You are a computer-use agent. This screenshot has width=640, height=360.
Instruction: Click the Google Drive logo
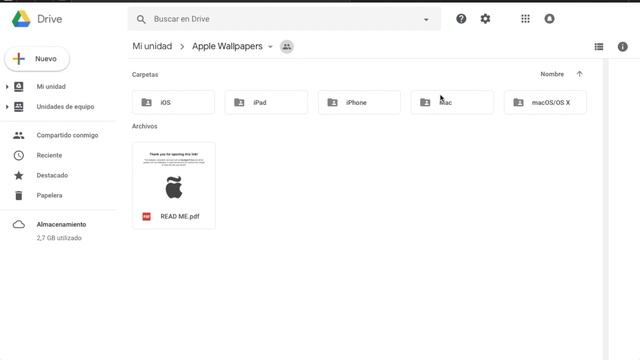click(x=21, y=19)
